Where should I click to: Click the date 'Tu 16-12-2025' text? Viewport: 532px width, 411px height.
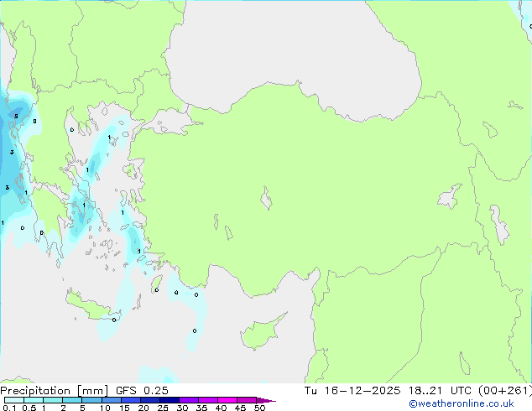[352, 391]
